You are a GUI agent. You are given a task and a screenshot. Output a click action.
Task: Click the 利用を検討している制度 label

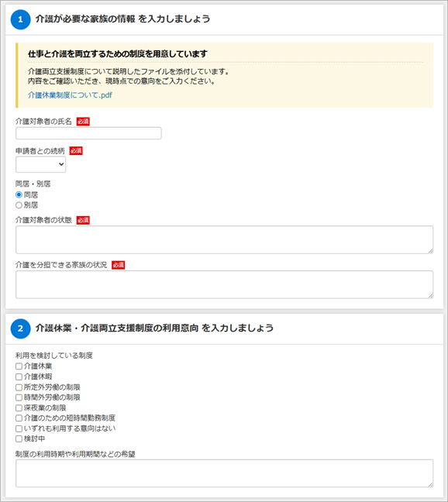point(54,356)
